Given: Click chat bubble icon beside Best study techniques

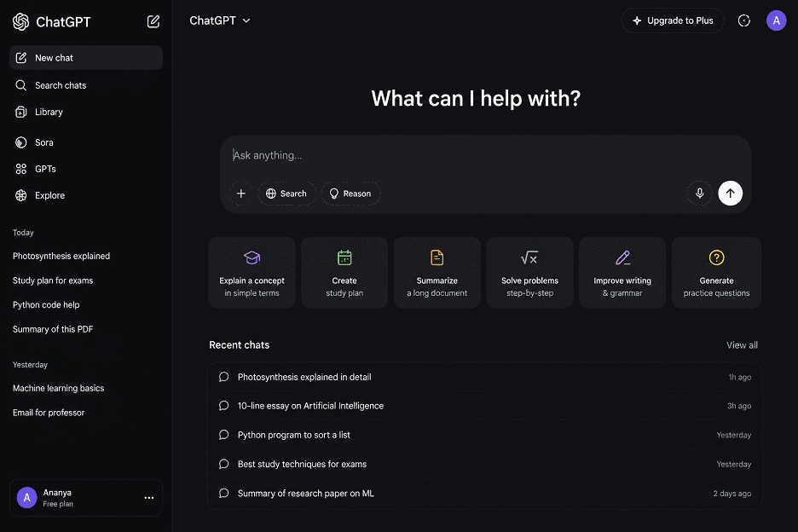Looking at the screenshot, I should point(223,464).
